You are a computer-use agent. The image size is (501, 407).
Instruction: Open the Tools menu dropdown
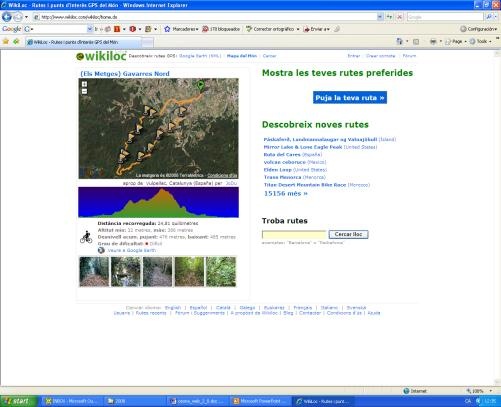pyautogui.click(x=481, y=42)
